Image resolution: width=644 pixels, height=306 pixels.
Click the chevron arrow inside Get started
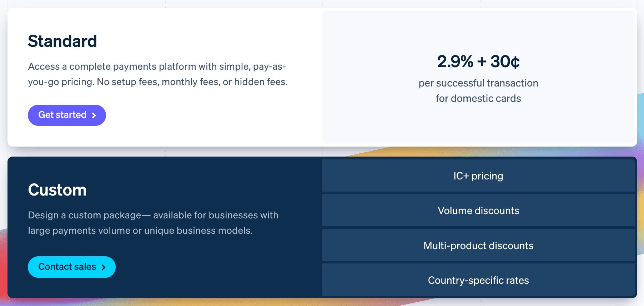(x=94, y=115)
